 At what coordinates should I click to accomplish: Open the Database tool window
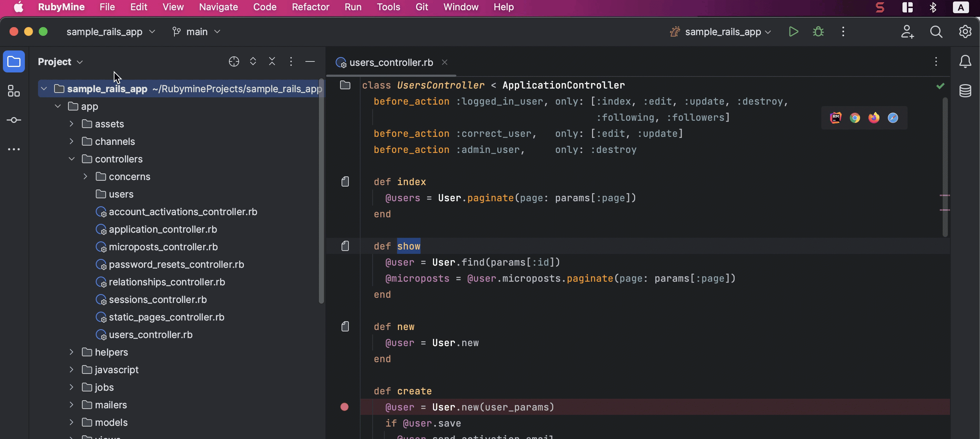[965, 91]
